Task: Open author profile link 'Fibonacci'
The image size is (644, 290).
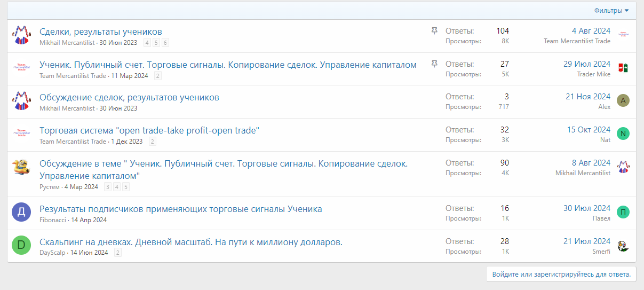Action: click(54, 220)
